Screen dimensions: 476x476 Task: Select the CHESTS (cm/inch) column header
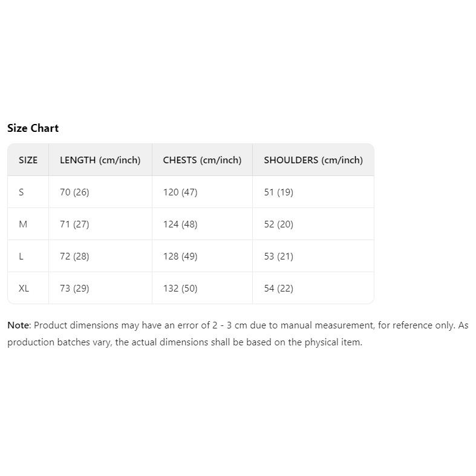pos(202,160)
